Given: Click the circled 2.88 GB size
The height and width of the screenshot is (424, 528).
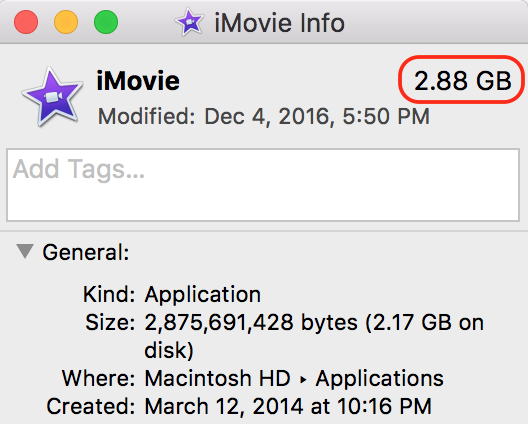Looking at the screenshot, I should [x=463, y=81].
